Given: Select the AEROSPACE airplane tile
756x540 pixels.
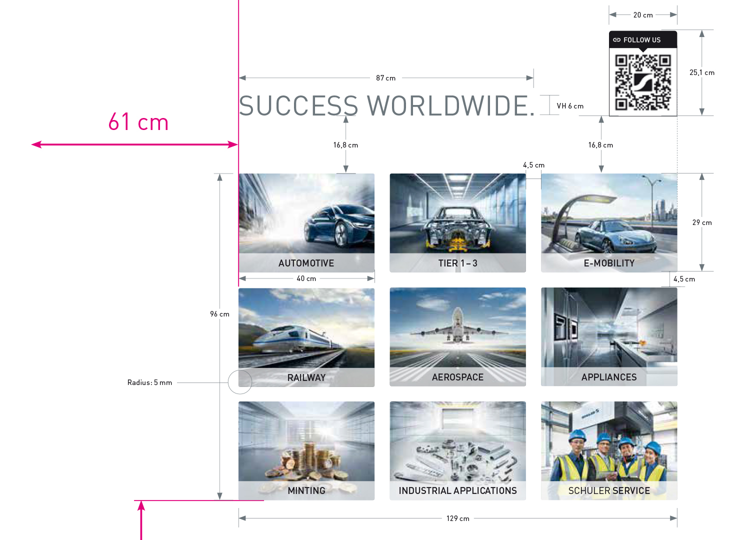Looking at the screenshot, I should [x=457, y=336].
